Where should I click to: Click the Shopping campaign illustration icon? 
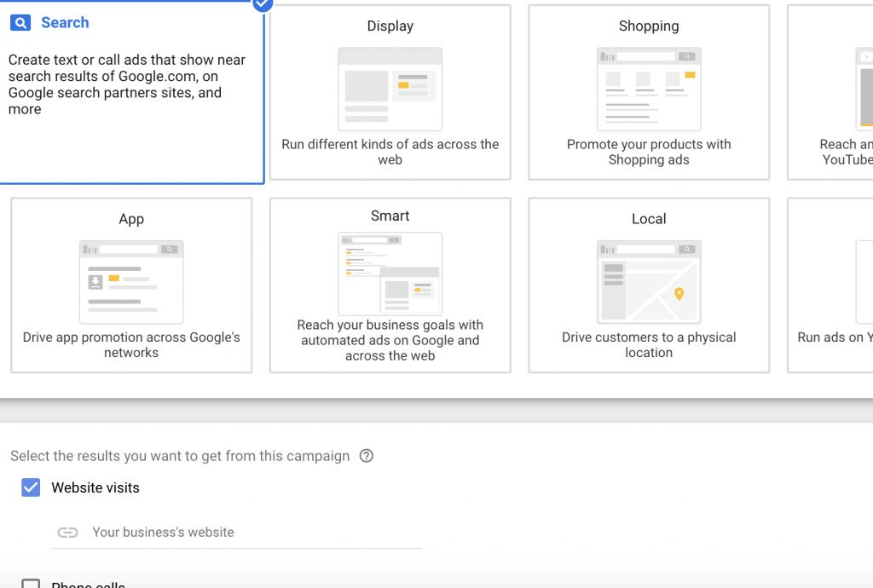click(x=648, y=88)
